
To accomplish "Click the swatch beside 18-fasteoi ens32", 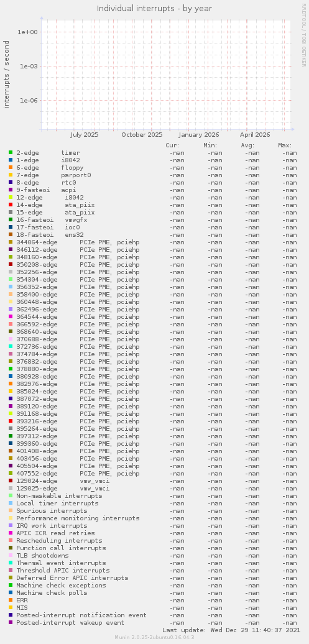I will pos(11,235).
